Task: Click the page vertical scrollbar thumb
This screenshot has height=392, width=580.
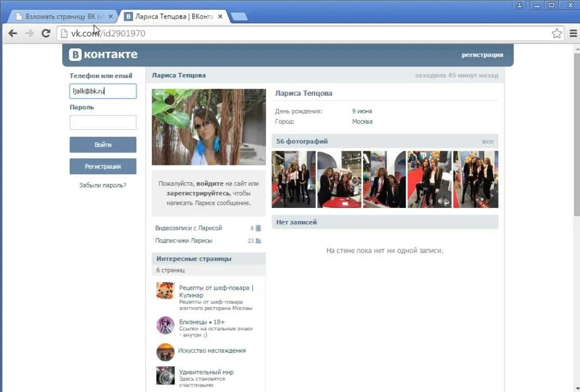Action: tap(577, 135)
